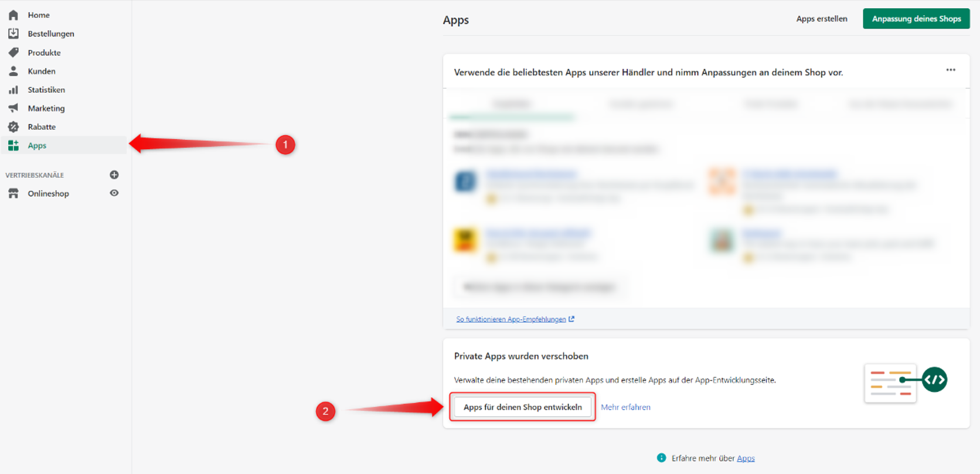Select Bestellungen in the sidebar
980x474 pixels.
coord(51,34)
